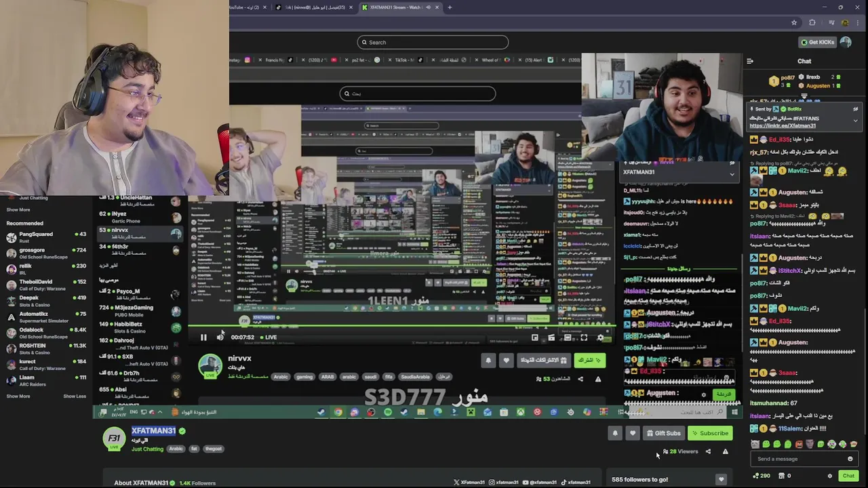Open XFATMAN31 F31 channel avatar

113,439
